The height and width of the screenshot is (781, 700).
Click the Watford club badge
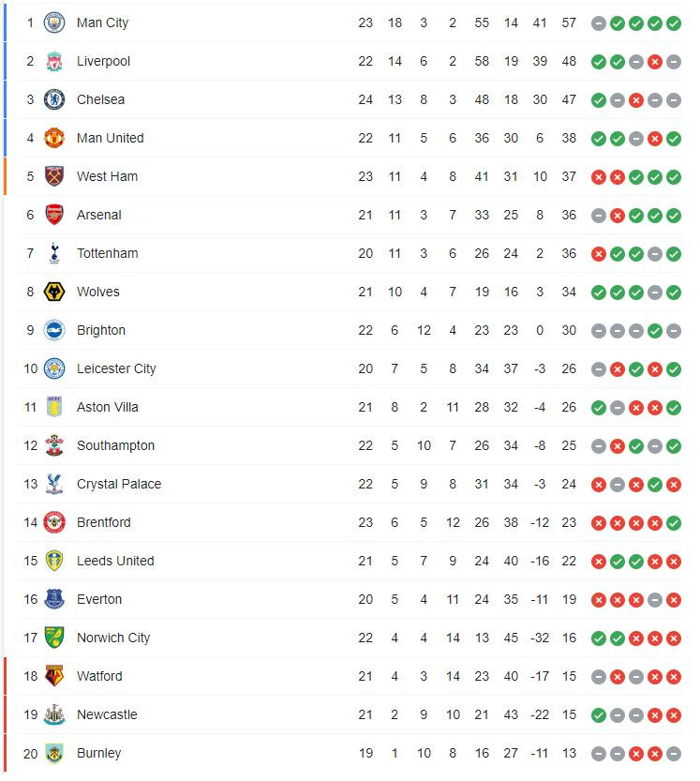[x=54, y=676]
